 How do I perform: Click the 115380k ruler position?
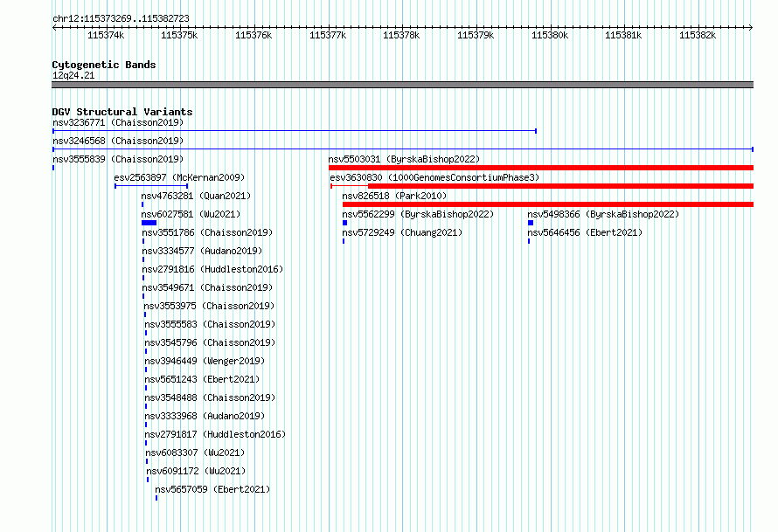point(550,35)
